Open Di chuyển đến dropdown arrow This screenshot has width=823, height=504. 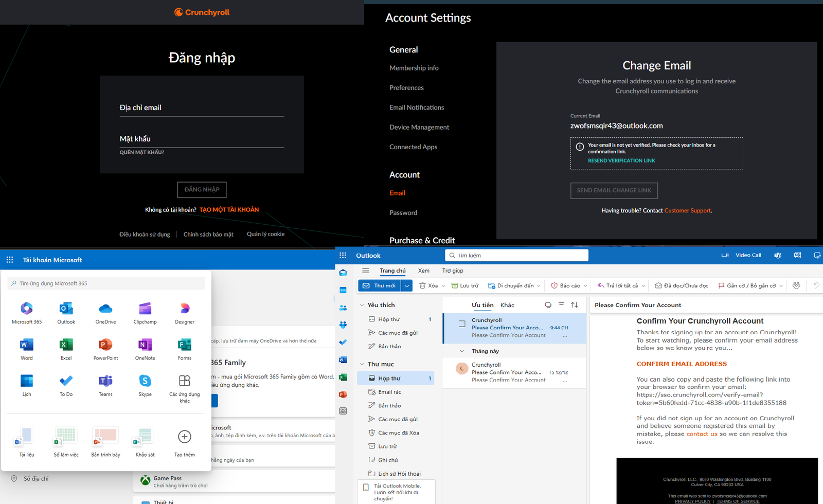pyautogui.click(x=539, y=286)
